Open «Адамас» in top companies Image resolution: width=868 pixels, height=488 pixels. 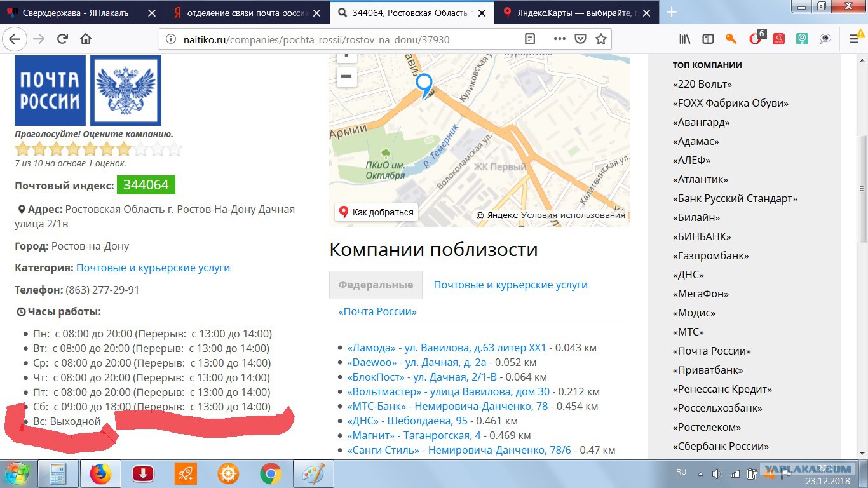(696, 141)
